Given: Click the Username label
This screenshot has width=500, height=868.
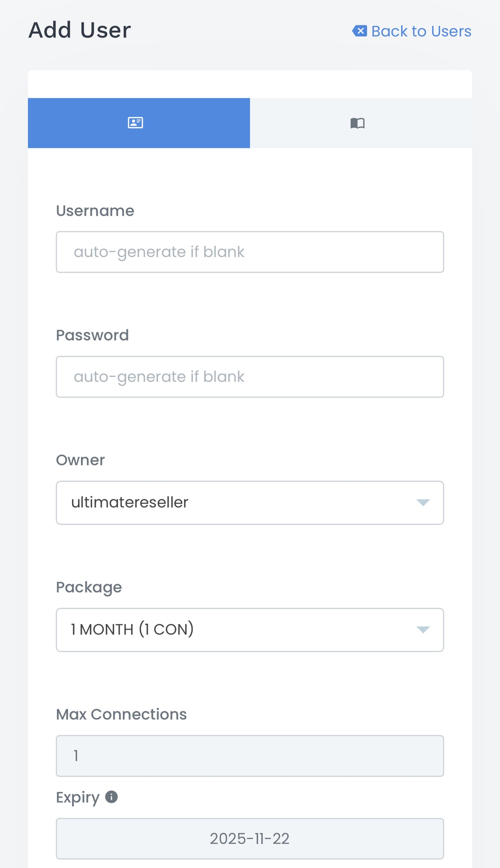Looking at the screenshot, I should [95, 211].
